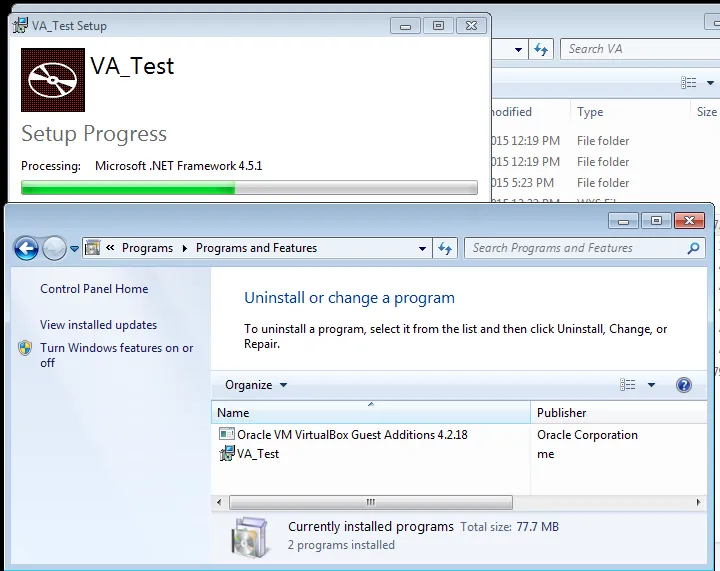
Task: Select Oracle VM VirtualBox Guest Additions 4.2.18
Action: pyautogui.click(x=352, y=435)
